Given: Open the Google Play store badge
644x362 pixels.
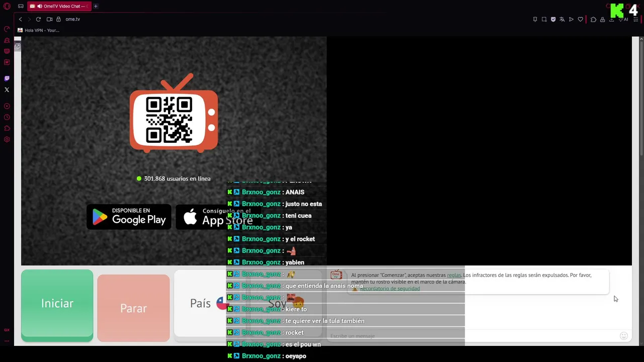Looking at the screenshot, I should pos(129,217).
